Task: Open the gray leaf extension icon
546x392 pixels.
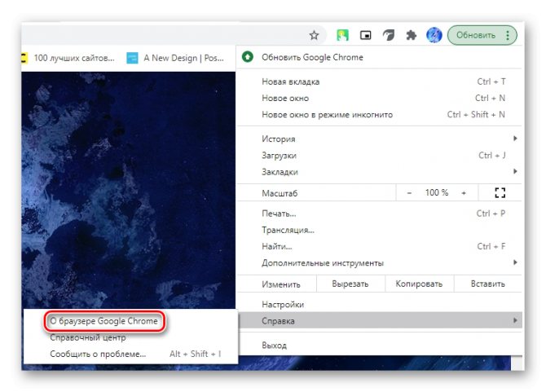Action: [389, 35]
